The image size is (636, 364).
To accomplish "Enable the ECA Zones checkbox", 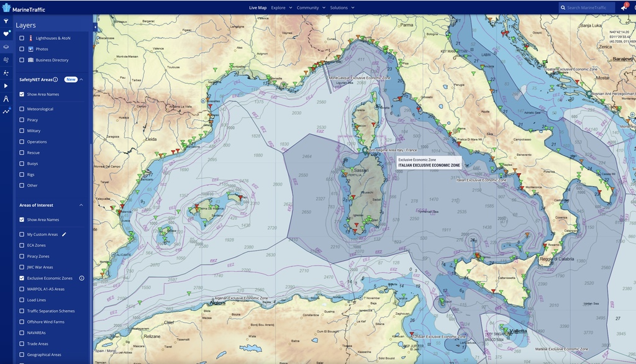I will click(22, 245).
